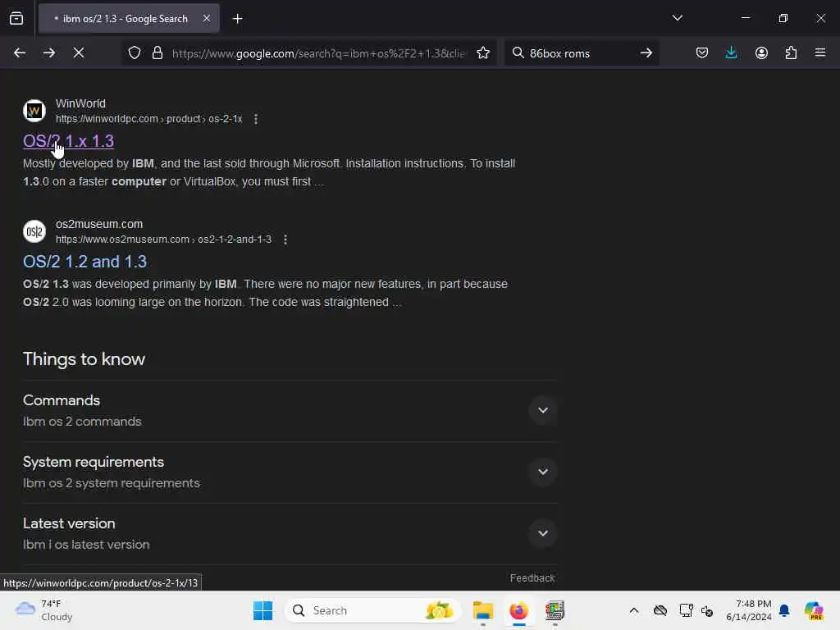Open WinWorld result options three dots
The height and width of the screenshot is (630, 840).
point(256,119)
